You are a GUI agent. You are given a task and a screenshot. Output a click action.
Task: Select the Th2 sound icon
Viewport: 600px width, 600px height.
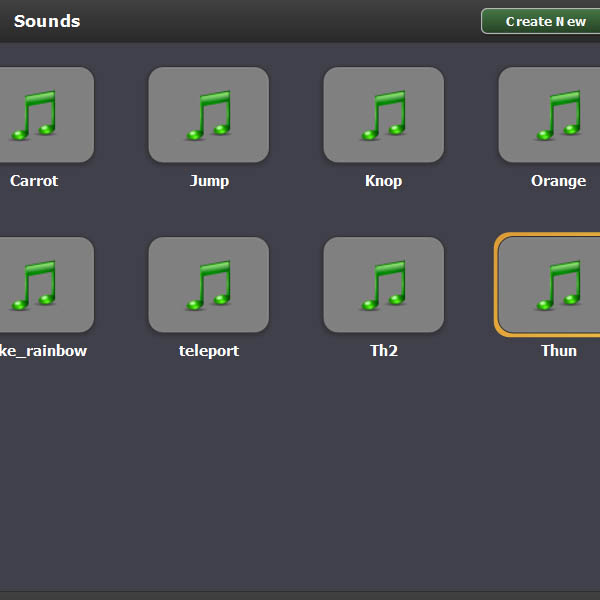[383, 285]
